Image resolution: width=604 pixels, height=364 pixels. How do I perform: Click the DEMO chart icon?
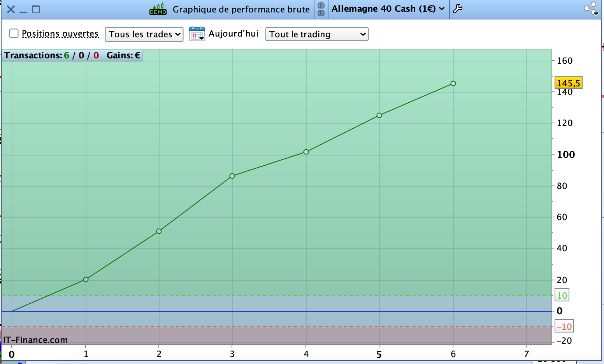tap(158, 9)
